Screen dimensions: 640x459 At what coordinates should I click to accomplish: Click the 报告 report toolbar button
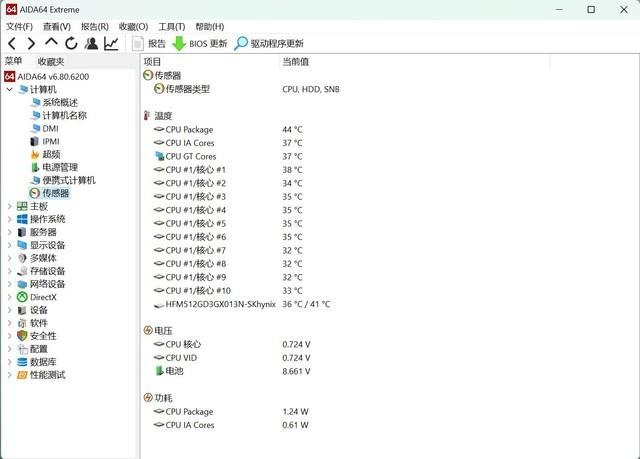click(x=149, y=43)
